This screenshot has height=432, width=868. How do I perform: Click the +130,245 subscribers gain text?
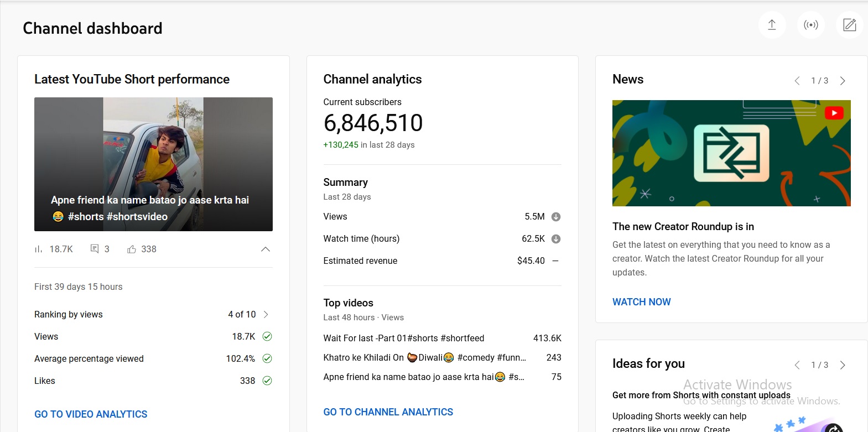(341, 145)
